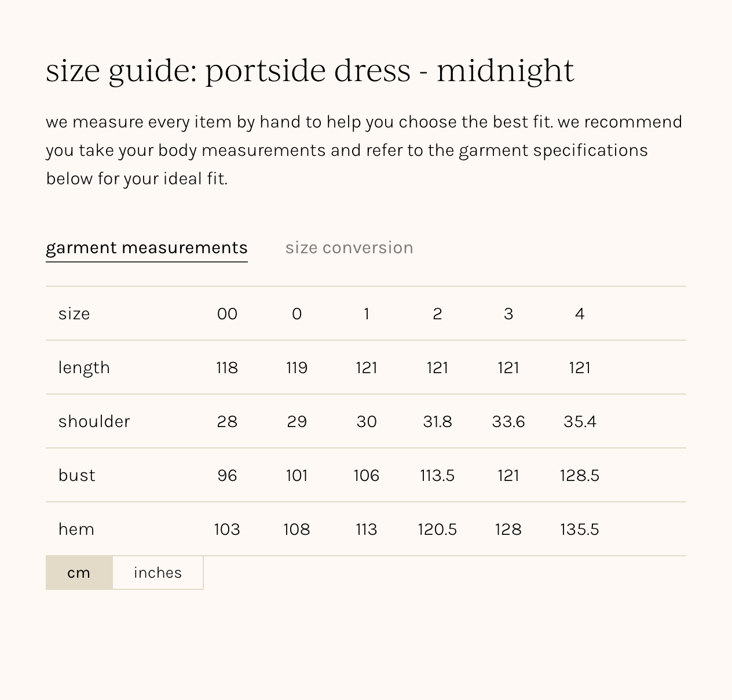Click the bust row label

[x=76, y=475]
